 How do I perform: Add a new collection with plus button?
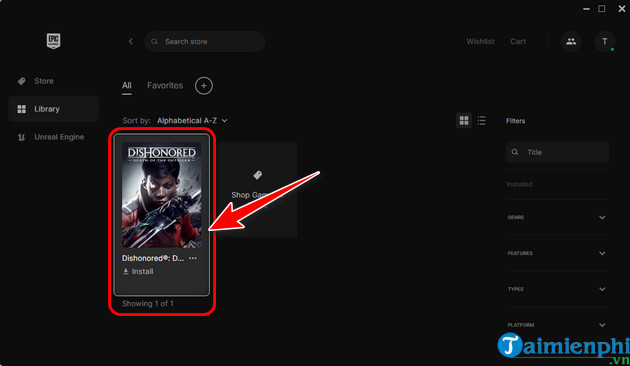pos(204,86)
